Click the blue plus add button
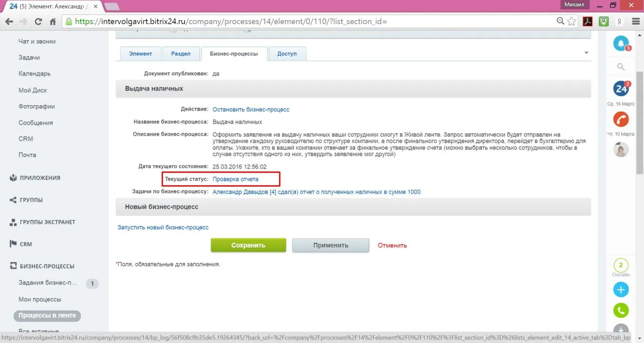 point(621,290)
